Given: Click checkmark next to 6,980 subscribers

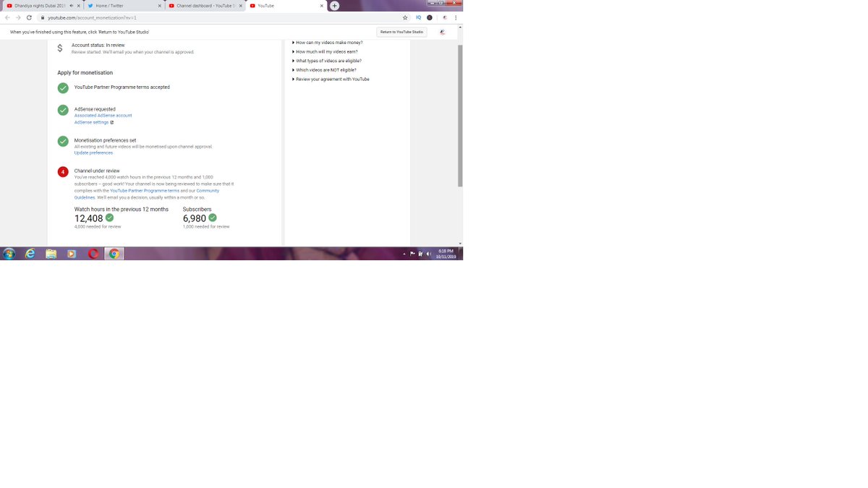Looking at the screenshot, I should (x=213, y=218).
